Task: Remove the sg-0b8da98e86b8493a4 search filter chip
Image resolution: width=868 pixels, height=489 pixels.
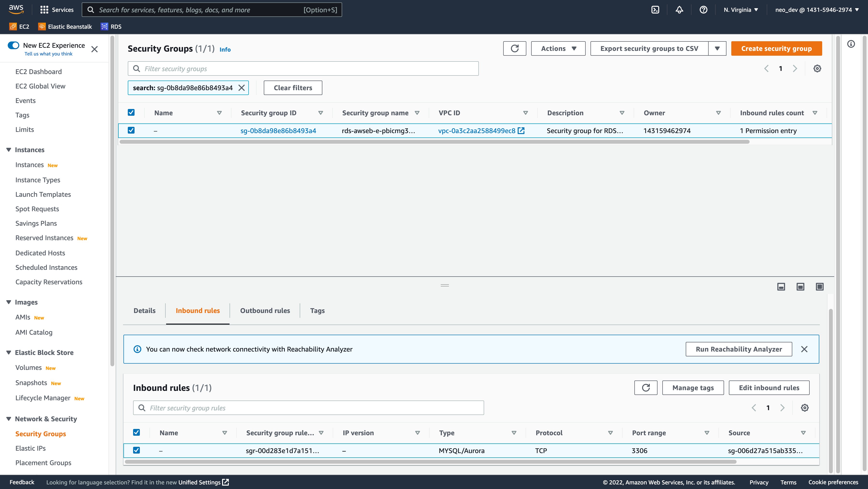Action: pyautogui.click(x=242, y=88)
